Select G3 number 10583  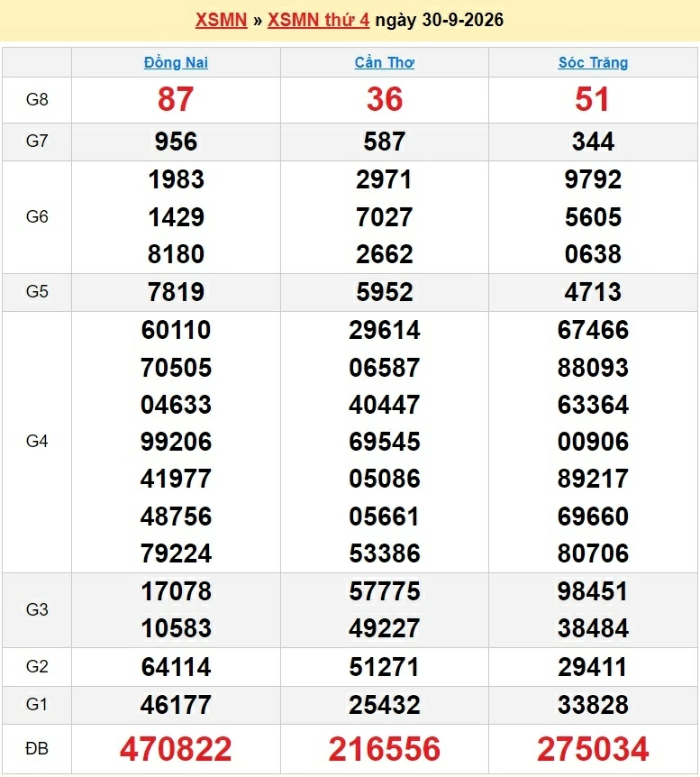pos(176,628)
